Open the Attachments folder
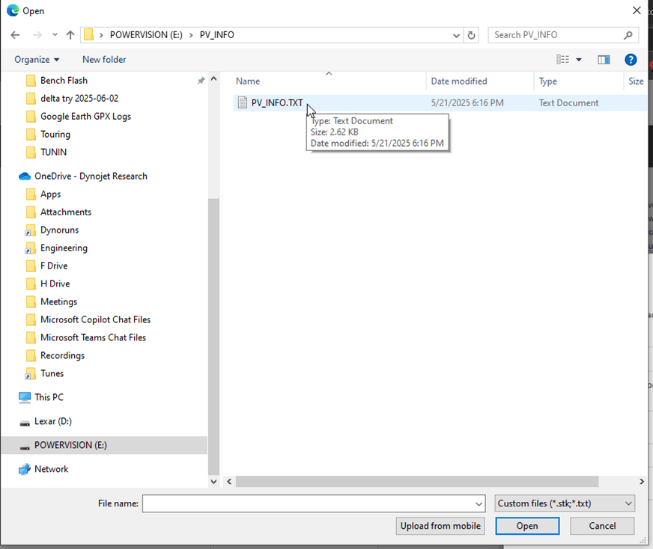Viewport: 653px width, 549px height. coord(65,212)
